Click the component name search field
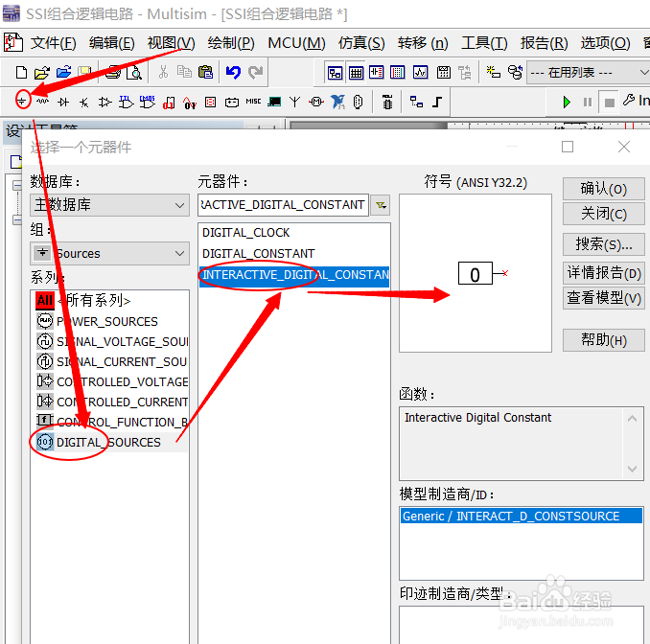 [283, 205]
